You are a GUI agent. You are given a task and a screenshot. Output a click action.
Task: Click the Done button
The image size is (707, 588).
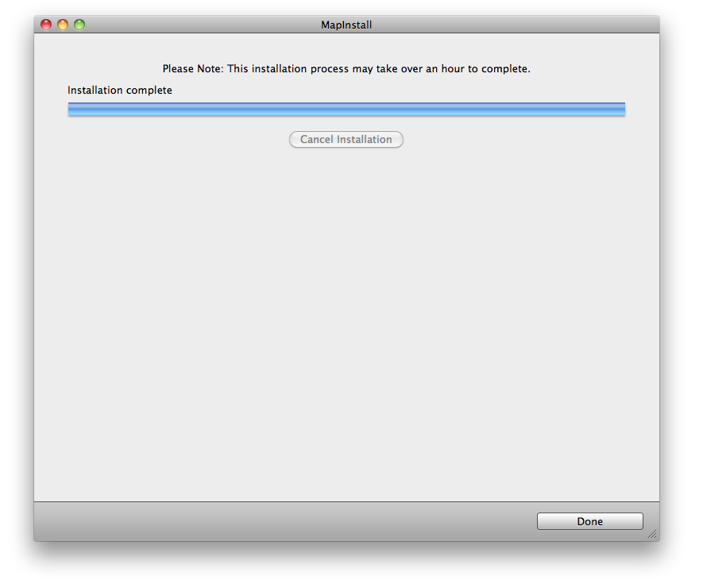[x=589, y=521]
